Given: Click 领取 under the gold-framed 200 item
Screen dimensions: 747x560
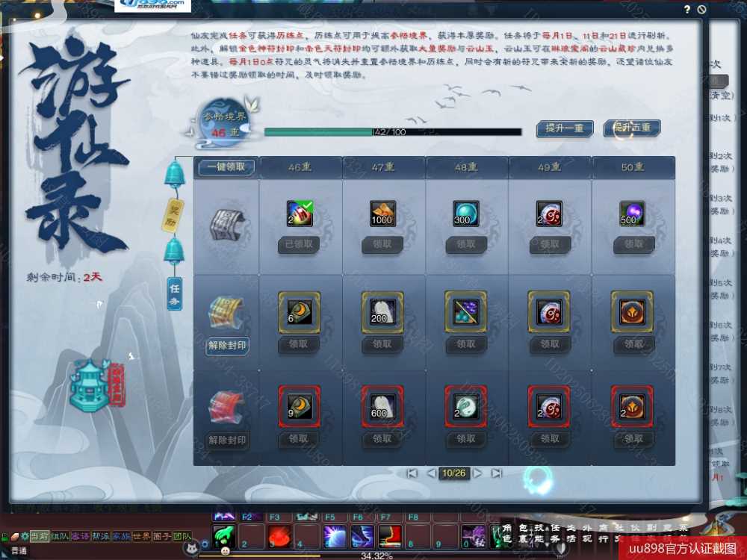Looking at the screenshot, I should click(382, 343).
